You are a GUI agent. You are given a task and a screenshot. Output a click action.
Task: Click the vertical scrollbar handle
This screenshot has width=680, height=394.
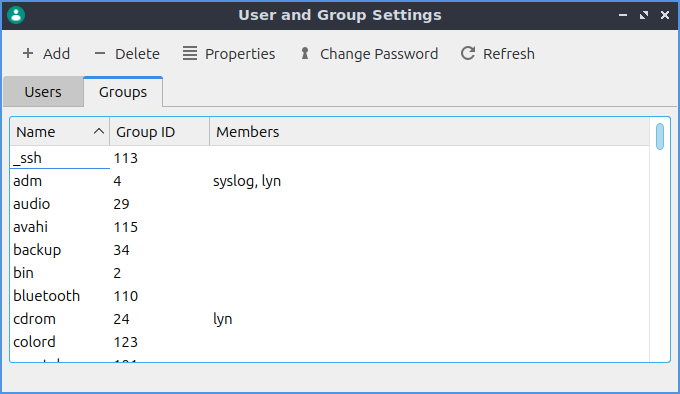pos(660,137)
